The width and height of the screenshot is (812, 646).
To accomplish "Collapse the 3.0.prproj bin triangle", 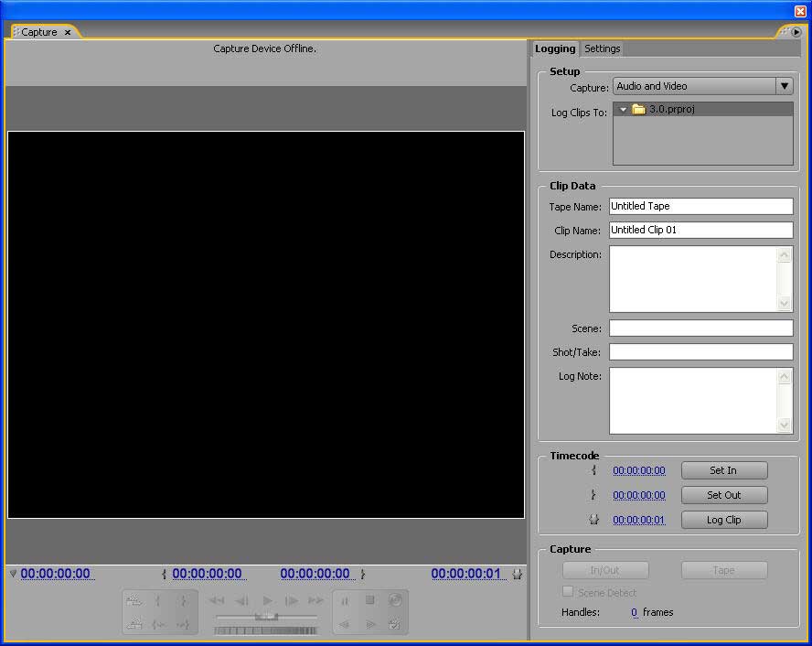I will [x=623, y=109].
